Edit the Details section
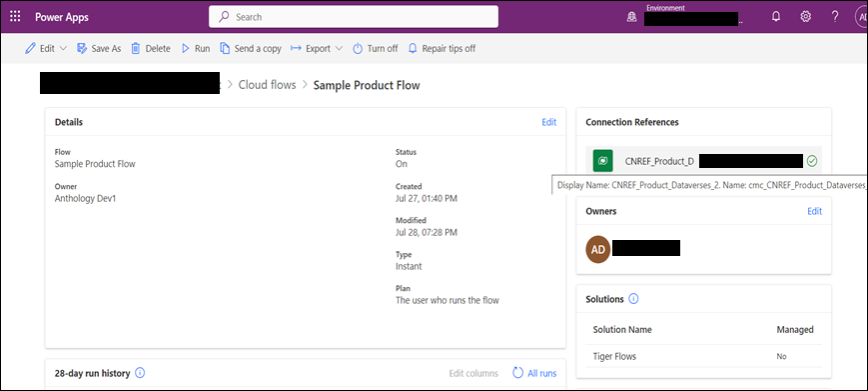Image resolution: width=868 pixels, height=391 pixels. point(548,122)
